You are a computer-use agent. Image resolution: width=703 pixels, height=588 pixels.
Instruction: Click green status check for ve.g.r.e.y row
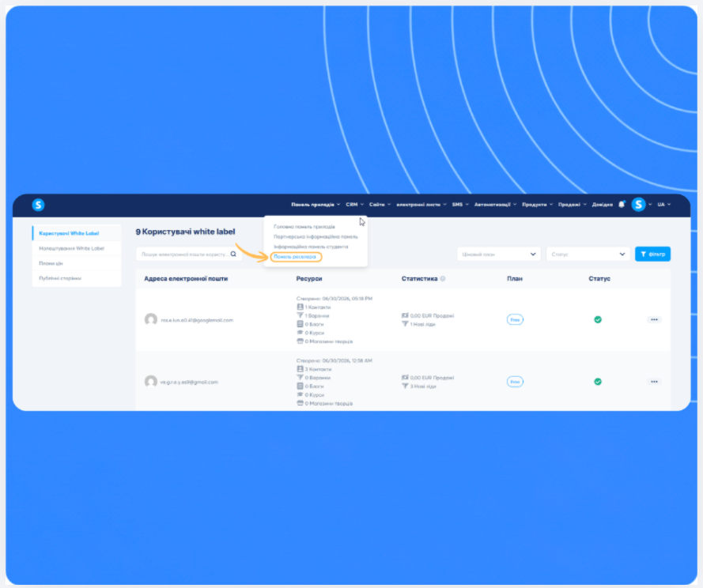(598, 382)
